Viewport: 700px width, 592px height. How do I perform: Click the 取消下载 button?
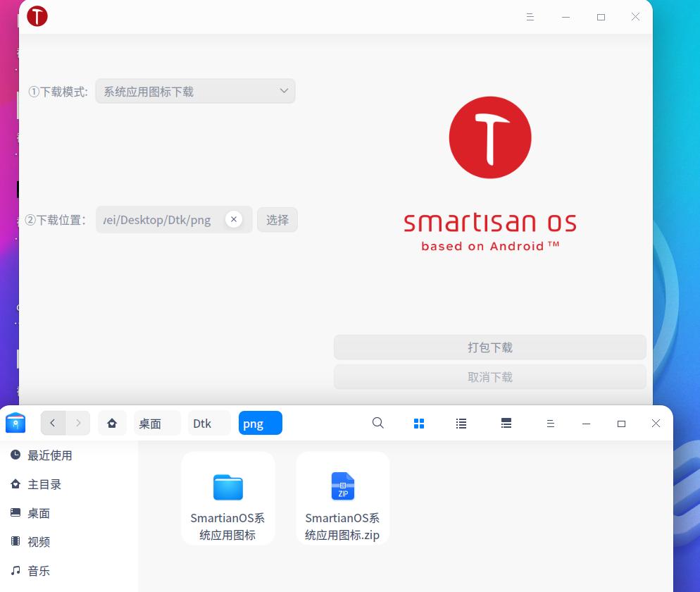489,377
